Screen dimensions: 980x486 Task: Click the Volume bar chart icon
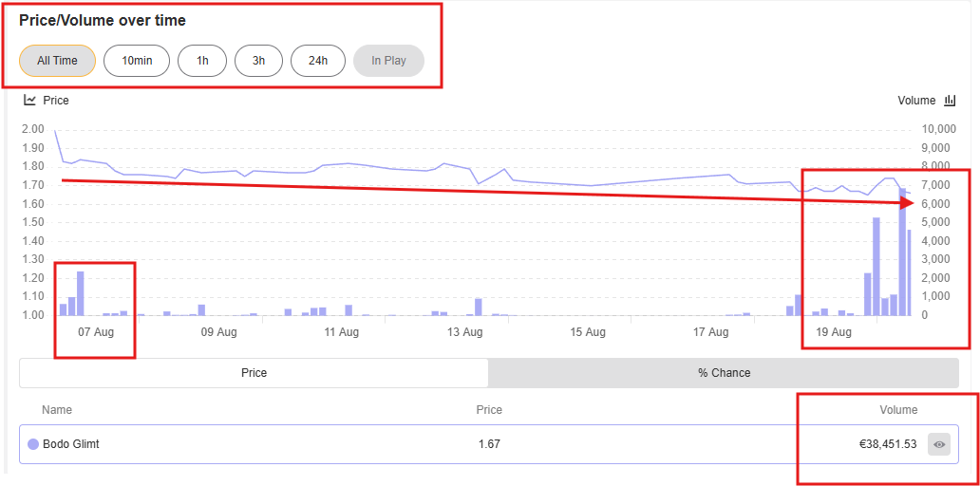pos(950,100)
